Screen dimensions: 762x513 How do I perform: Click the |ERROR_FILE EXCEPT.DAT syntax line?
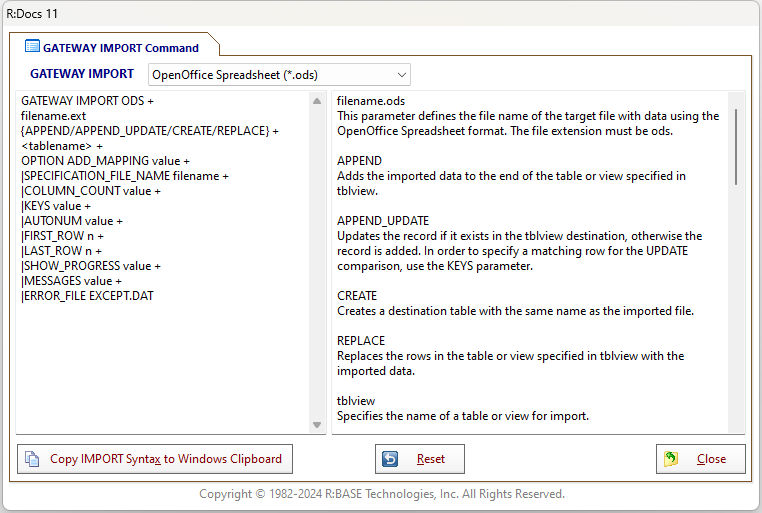tap(87, 296)
